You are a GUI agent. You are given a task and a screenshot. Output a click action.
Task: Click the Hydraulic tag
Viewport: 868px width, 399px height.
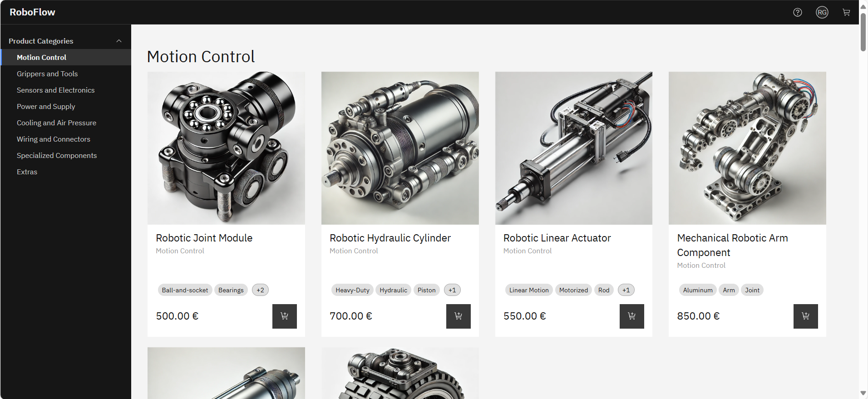394,290
